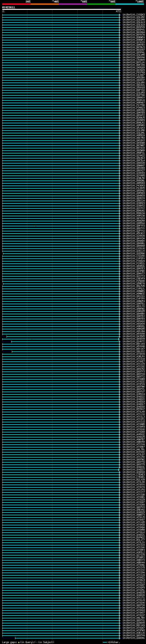Viewport: 146px width, 644px height.
Task: Select hit label UniRef100_O81921
Action: (134, 85)
